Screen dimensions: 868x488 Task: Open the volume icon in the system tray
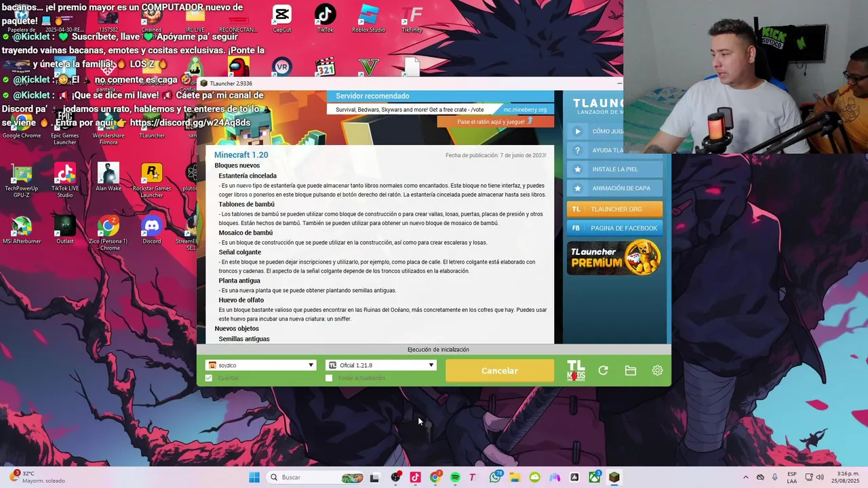point(820,477)
